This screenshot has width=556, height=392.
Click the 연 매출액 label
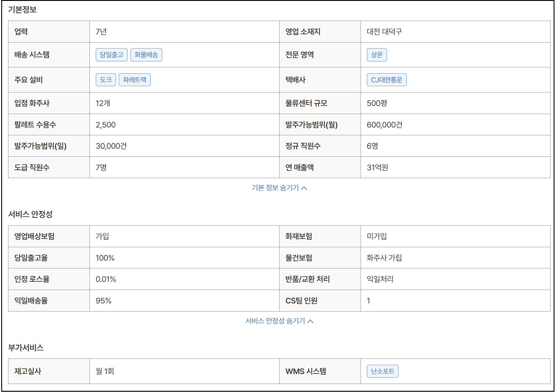(x=300, y=168)
